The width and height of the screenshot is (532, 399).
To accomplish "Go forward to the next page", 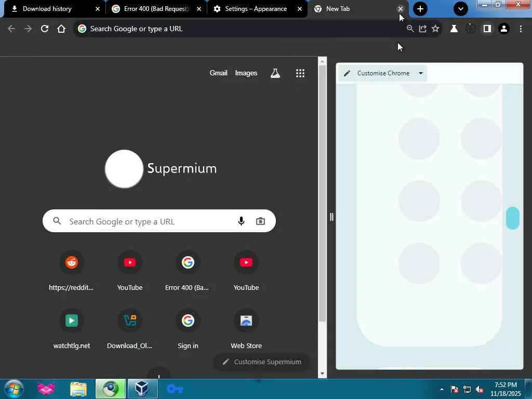I will click(28, 29).
